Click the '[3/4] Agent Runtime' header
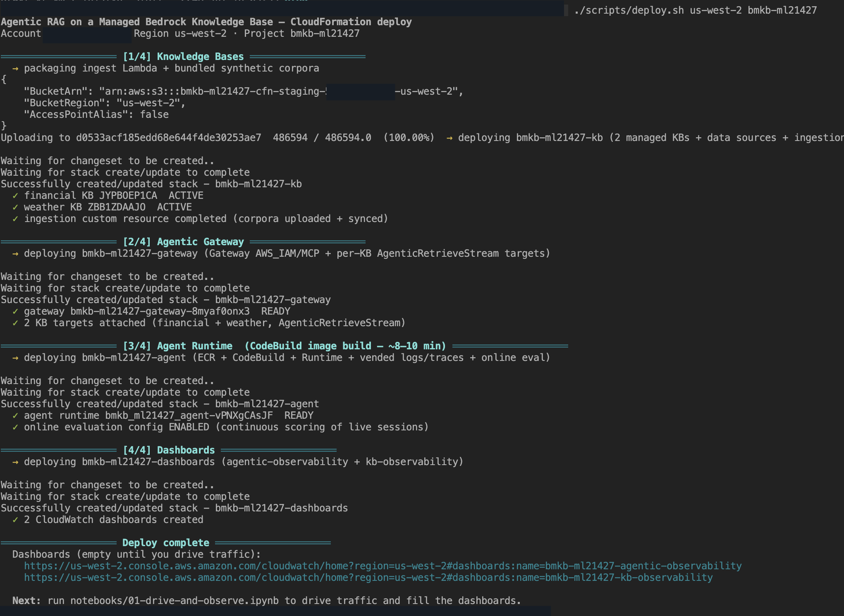Viewport: 844px width, 616px height. tap(285, 346)
